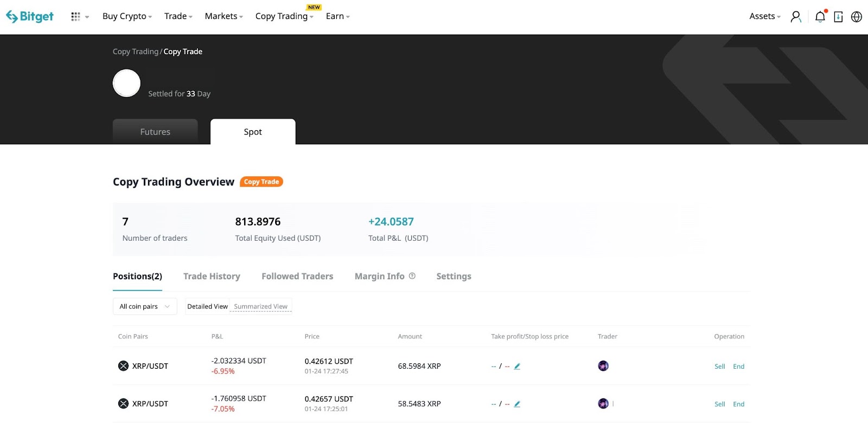Click the P&L column header
Viewport: 868px width, 423px height.
point(217,336)
